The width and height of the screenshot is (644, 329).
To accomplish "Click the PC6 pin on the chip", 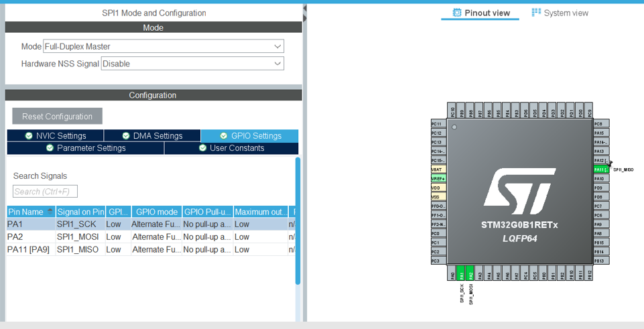I will (x=601, y=215).
